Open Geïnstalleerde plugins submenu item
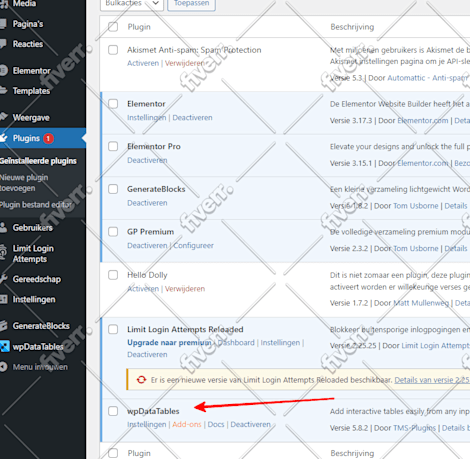Screen dimensions: 470x459 pos(38,161)
